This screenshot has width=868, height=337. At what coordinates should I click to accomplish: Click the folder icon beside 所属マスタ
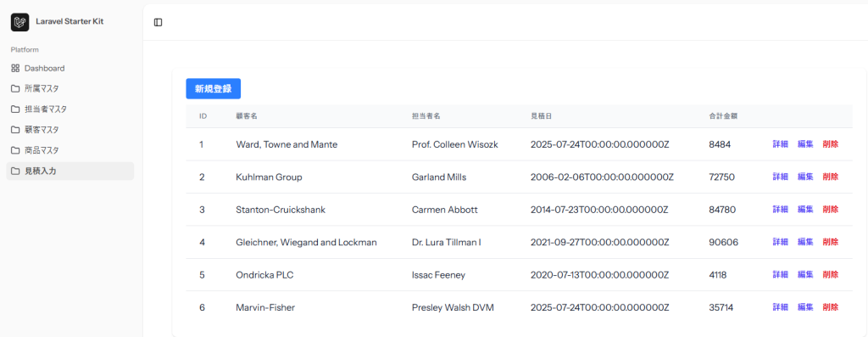coord(15,88)
